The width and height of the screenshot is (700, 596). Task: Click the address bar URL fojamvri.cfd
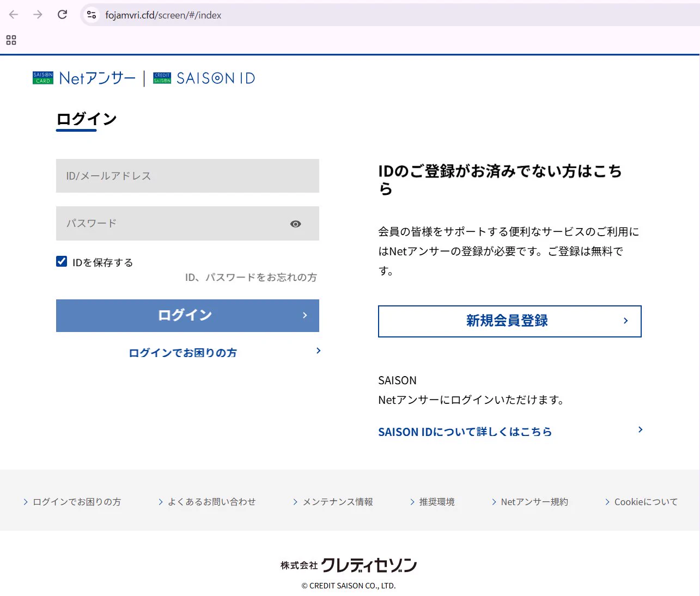tap(163, 15)
